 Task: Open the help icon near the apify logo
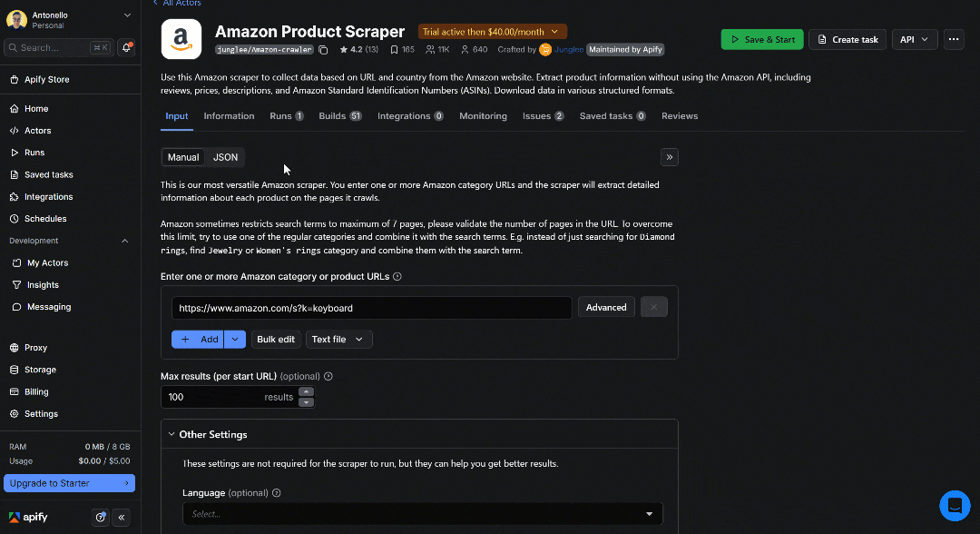(100, 517)
